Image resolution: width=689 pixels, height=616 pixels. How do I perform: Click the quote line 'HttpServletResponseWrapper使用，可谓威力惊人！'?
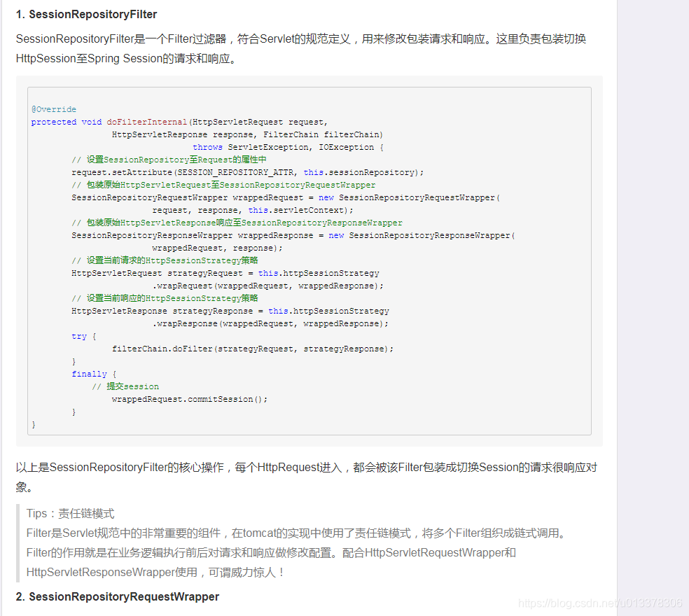[x=155, y=572]
